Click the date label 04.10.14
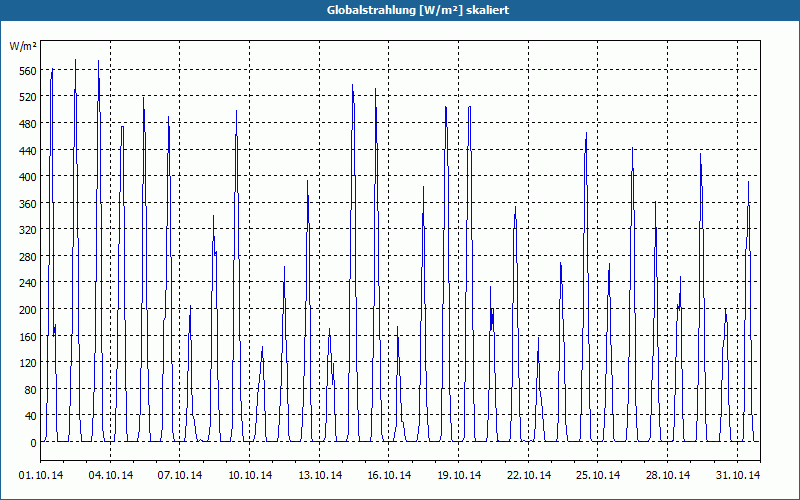800x500 pixels. 111,475
